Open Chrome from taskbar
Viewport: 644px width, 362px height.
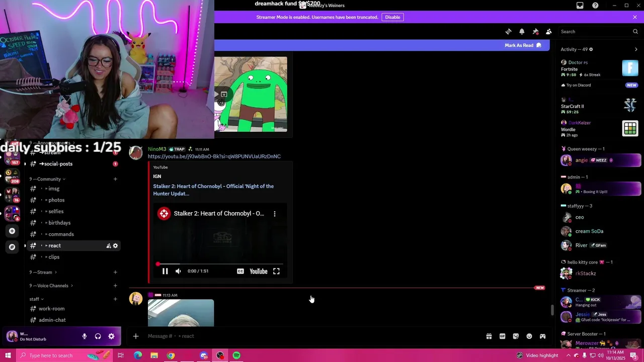(171, 355)
